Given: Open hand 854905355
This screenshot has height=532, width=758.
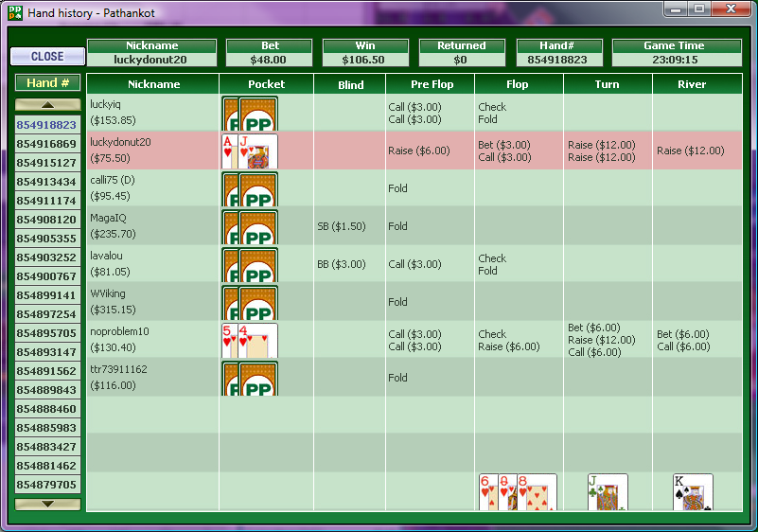Looking at the screenshot, I should tap(46, 239).
